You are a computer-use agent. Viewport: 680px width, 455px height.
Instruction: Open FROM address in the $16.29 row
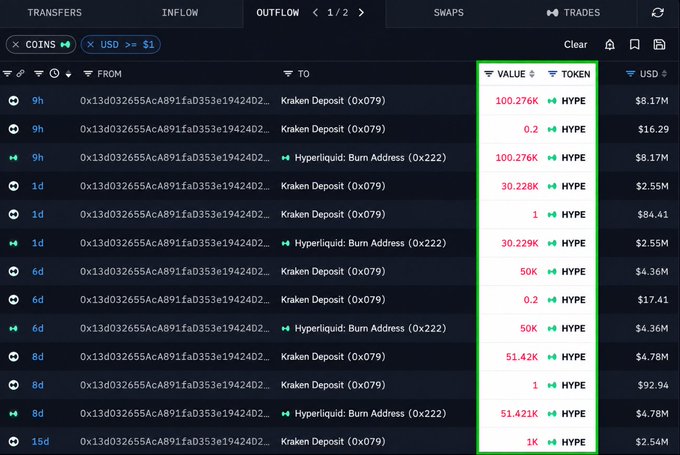[175, 129]
